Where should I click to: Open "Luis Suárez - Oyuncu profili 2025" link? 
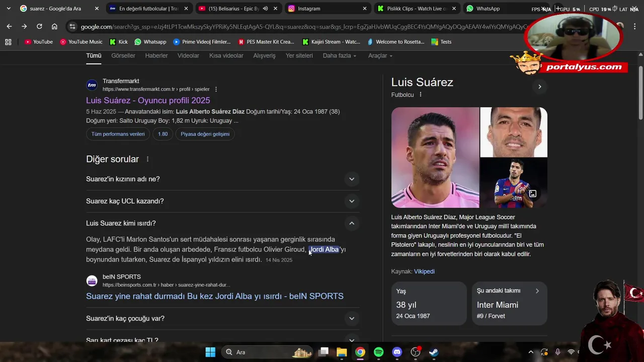(148, 101)
